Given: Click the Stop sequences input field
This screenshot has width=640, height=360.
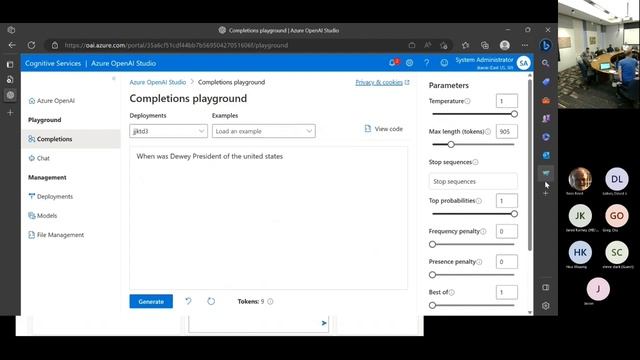Looking at the screenshot, I should click(x=473, y=181).
